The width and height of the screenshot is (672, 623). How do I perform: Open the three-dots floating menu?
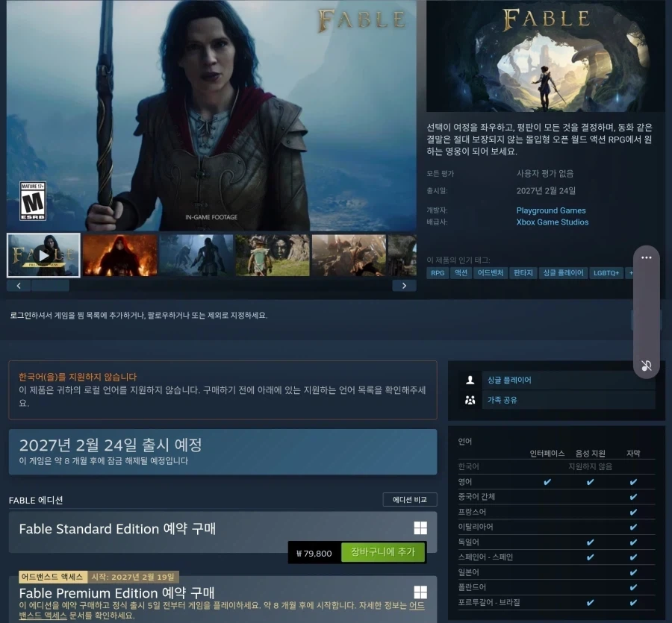tap(647, 257)
